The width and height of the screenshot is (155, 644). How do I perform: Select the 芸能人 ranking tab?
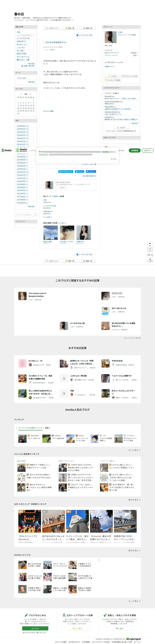pos(48,428)
